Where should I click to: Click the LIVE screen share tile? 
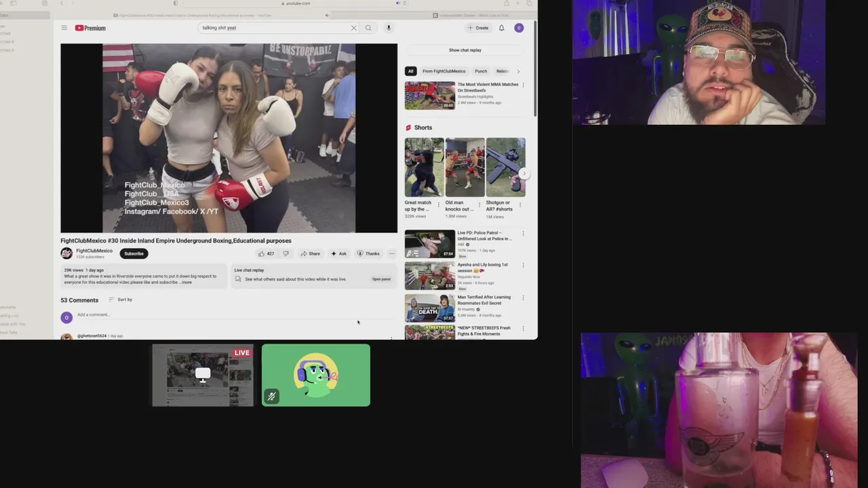(203, 375)
